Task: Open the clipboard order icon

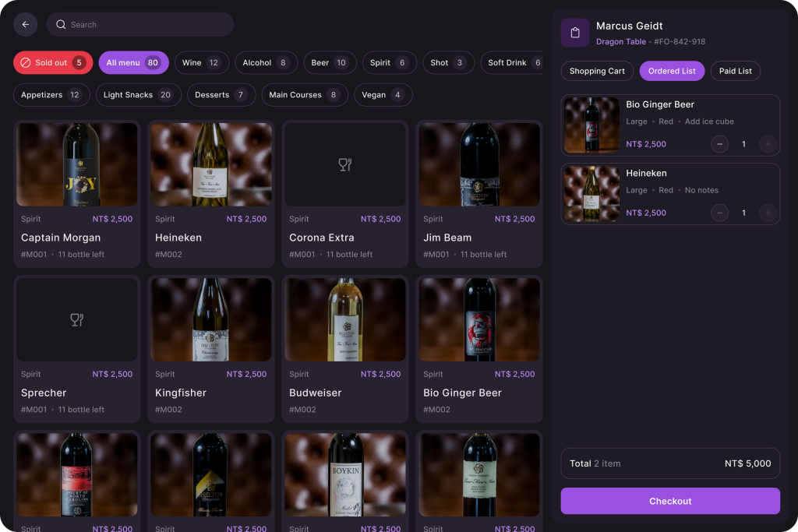Action: pos(575,33)
